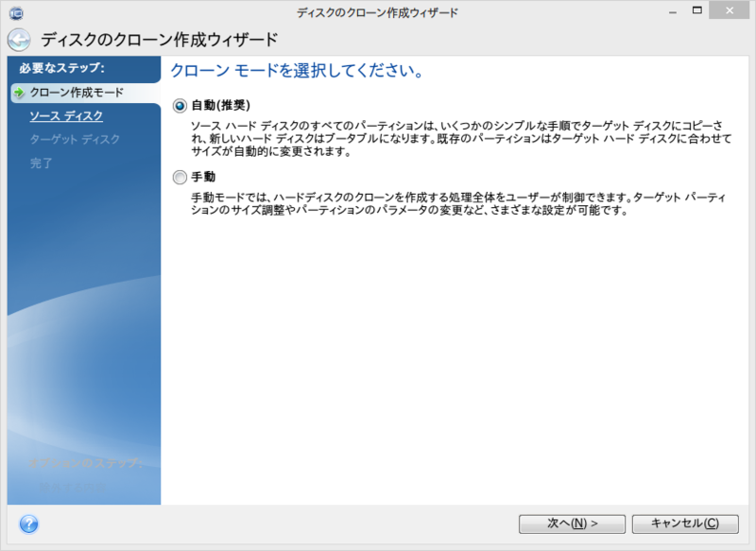Click the キャンセル(C) button
Image resolution: width=756 pixels, height=551 pixels.
(x=685, y=524)
